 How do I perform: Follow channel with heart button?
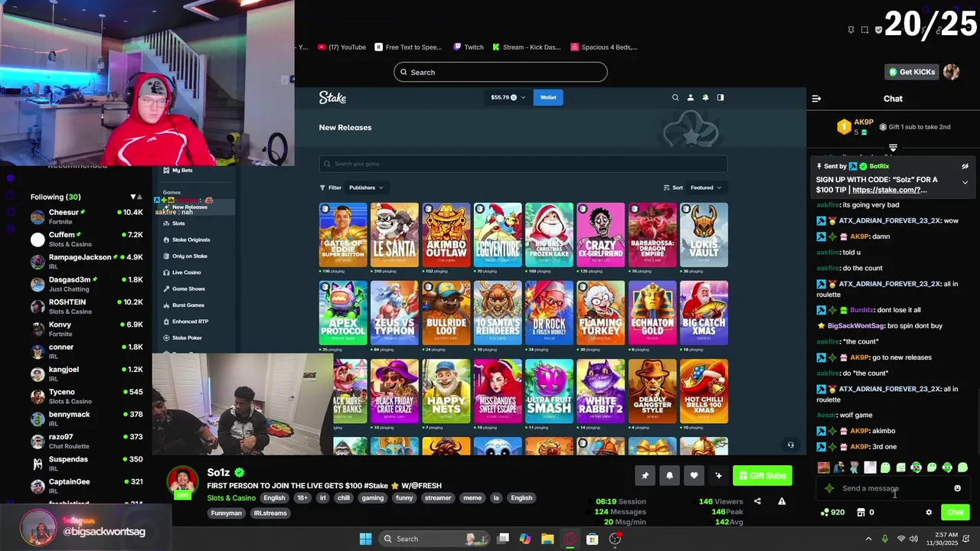tap(694, 476)
